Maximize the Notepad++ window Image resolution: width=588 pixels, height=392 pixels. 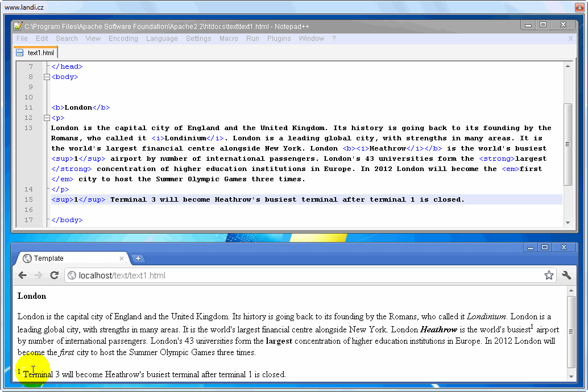pyautogui.click(x=543, y=25)
